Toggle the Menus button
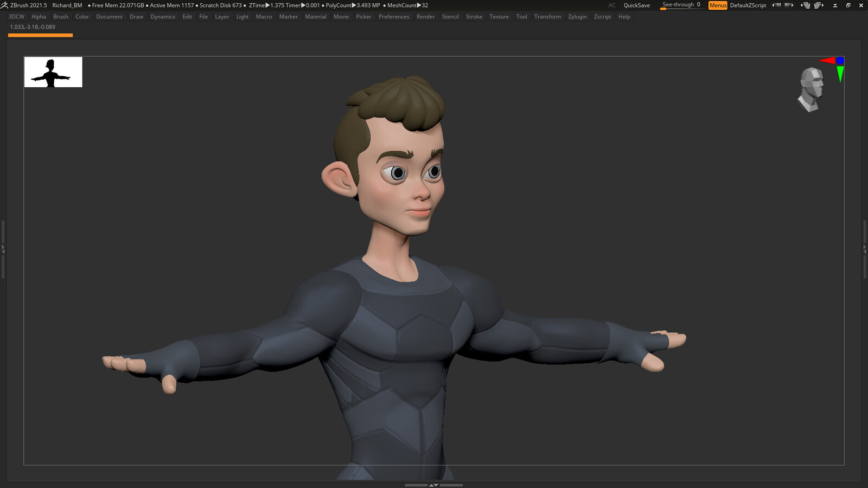This screenshot has height=488, width=868. pos(718,5)
